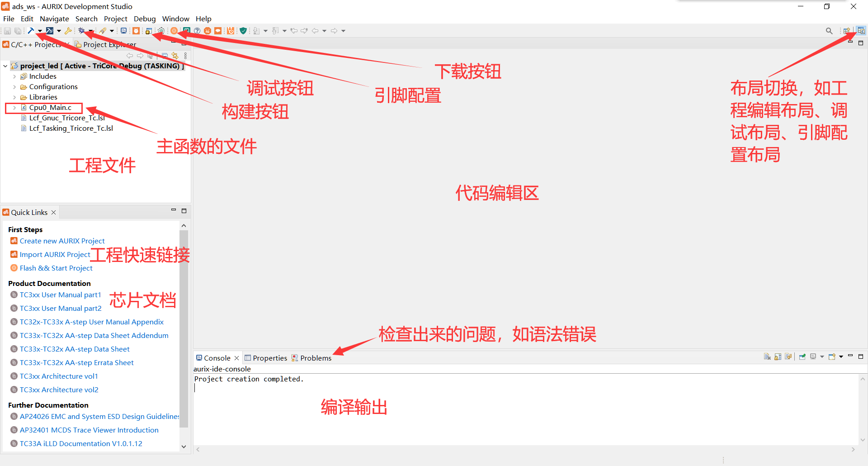This screenshot has width=868, height=466.
Task: Click the wrench tool icon in the toolbar
Action: 68,31
